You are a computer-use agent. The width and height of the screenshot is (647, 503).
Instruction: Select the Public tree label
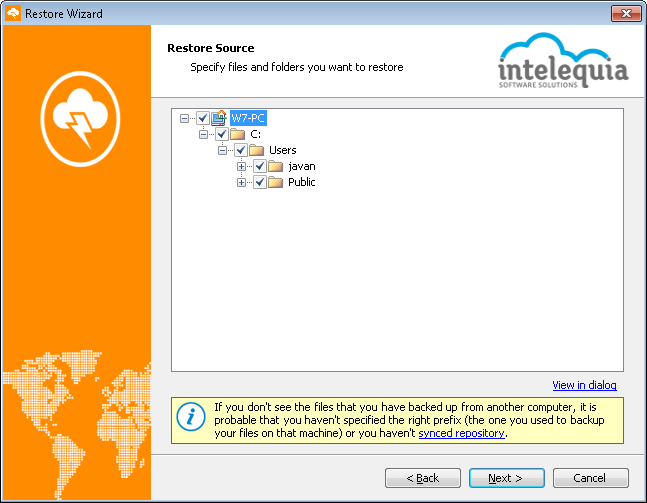point(302,182)
